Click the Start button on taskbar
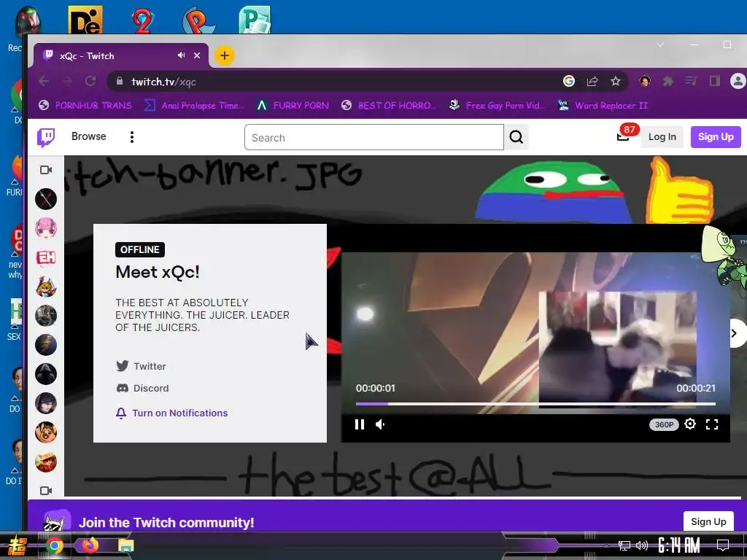The width and height of the screenshot is (747, 560). coord(16,545)
